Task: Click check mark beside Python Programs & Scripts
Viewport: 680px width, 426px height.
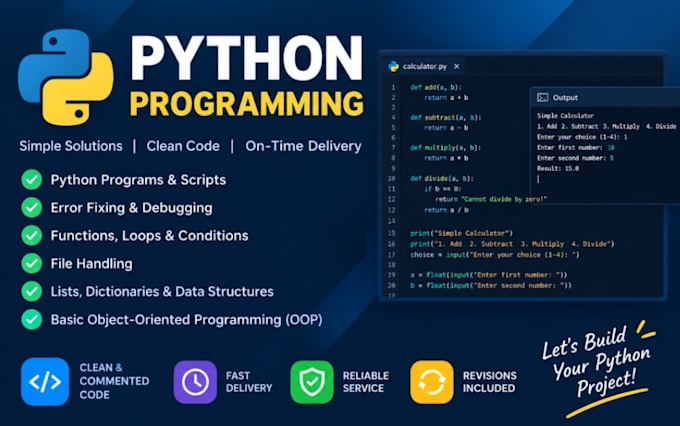Action: coord(32,180)
